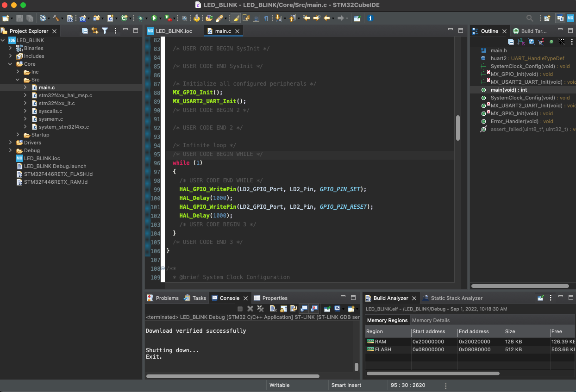Image resolution: width=576 pixels, height=392 pixels.
Task: Click the Open Perspective icon
Action: 547,18
